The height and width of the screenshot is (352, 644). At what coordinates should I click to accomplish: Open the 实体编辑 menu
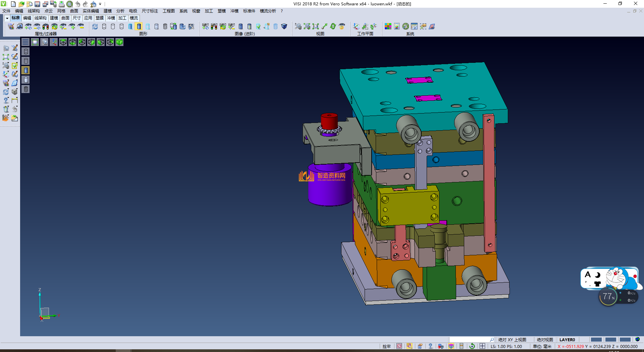point(91,11)
